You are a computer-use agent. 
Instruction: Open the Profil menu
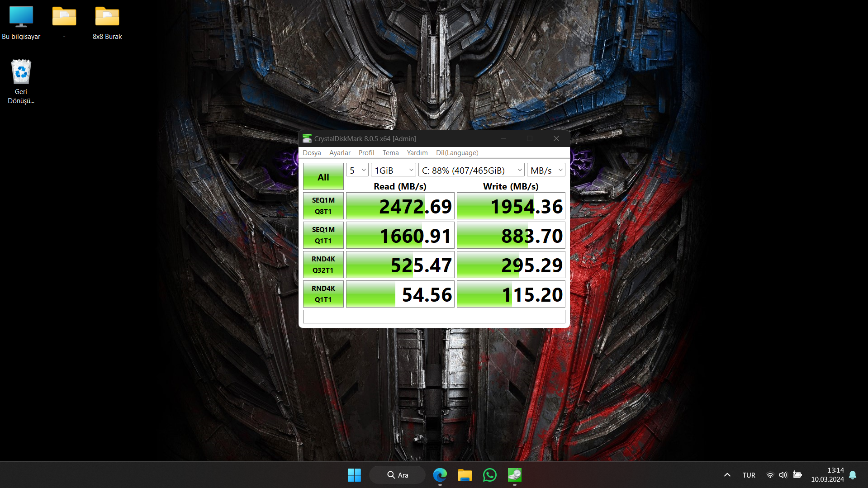(x=366, y=153)
